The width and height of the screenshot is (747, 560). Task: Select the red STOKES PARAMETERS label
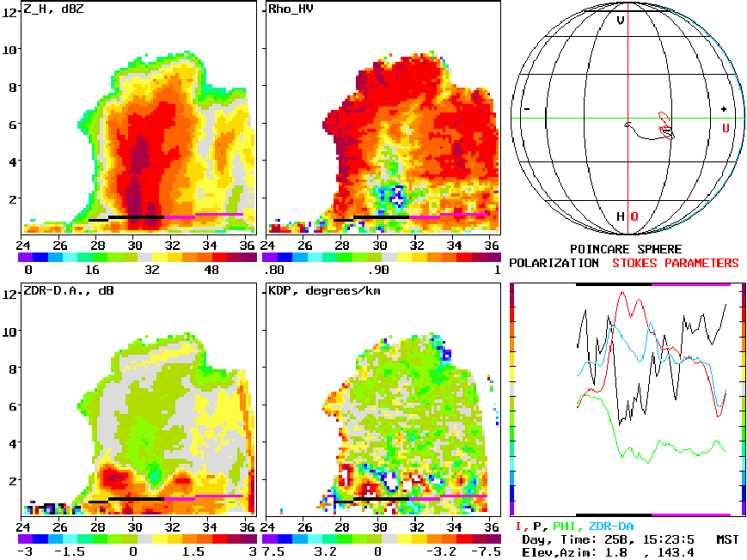click(676, 263)
